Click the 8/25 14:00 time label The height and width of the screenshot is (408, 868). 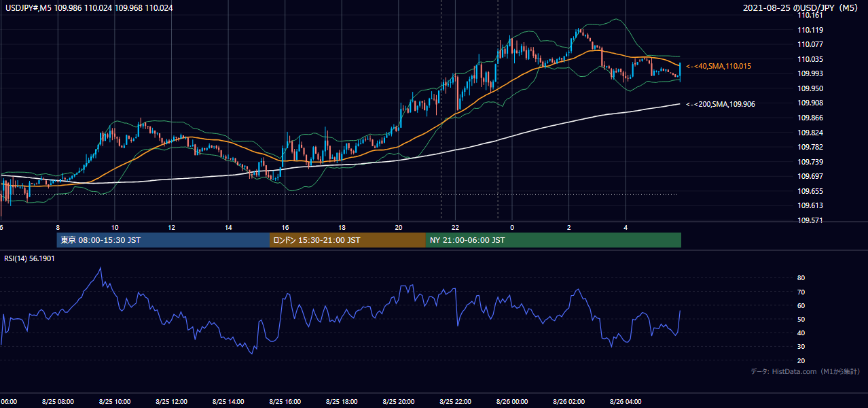228,401
